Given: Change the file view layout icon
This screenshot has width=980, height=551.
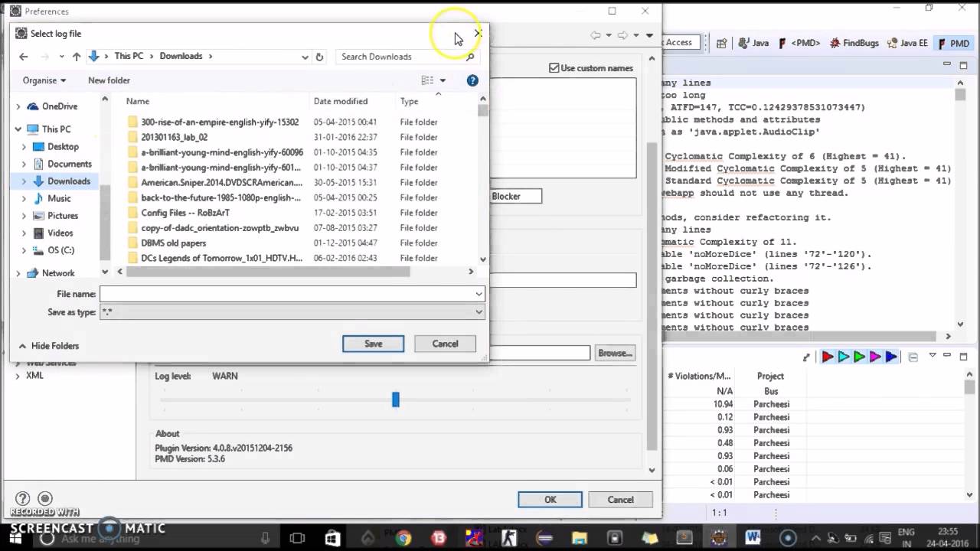Looking at the screenshot, I should click(x=427, y=80).
